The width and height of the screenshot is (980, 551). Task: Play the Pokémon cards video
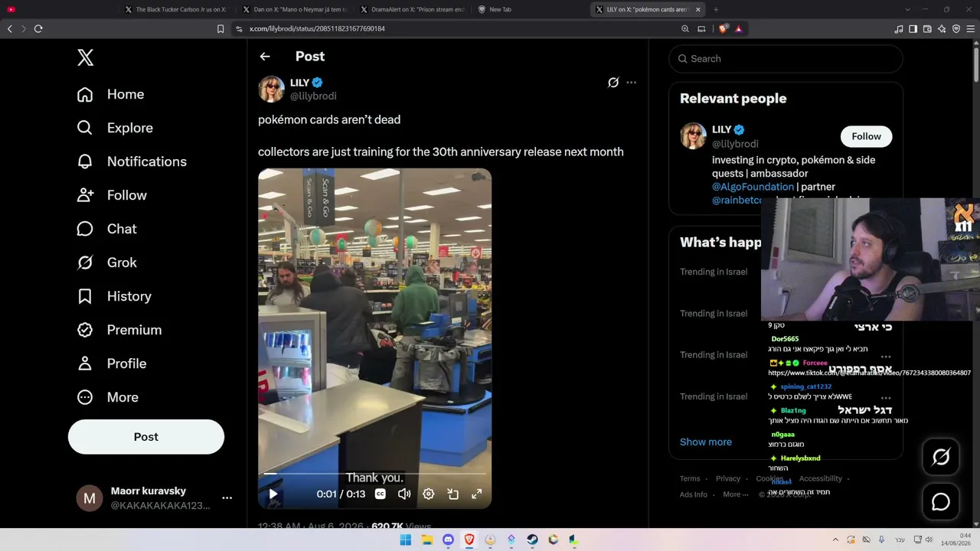(273, 494)
